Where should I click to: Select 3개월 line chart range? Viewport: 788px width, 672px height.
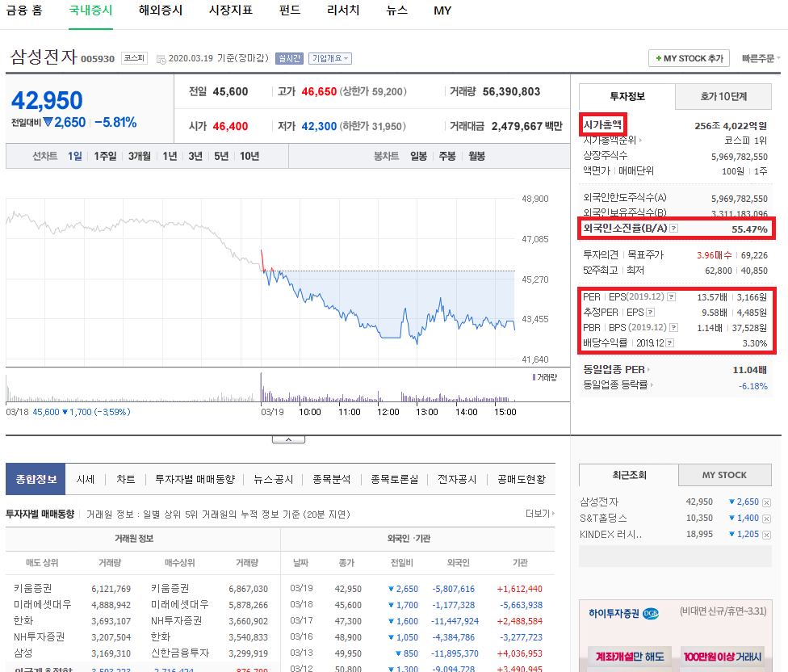click(x=139, y=157)
